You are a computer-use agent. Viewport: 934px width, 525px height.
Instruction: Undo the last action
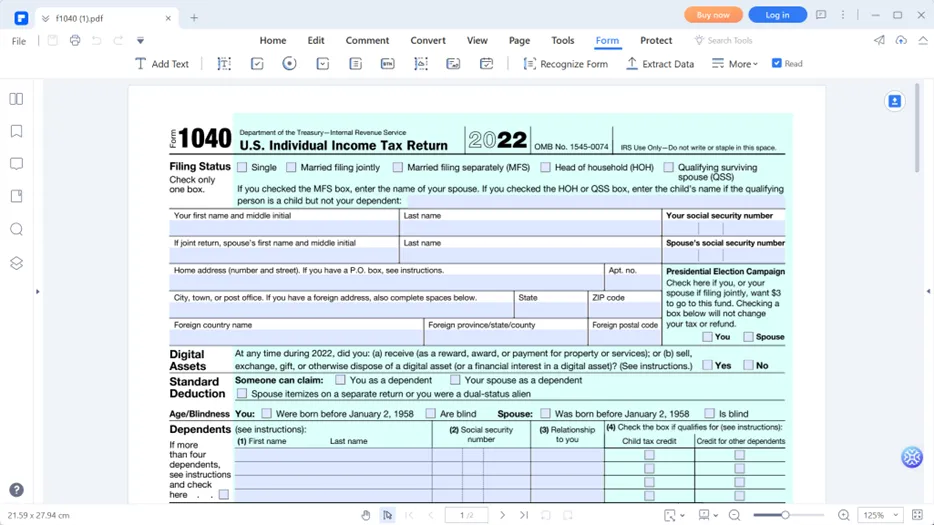pos(96,41)
